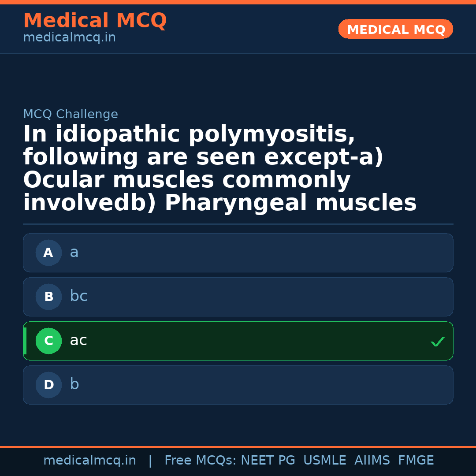Viewport: 476px width, 476px height.
Task: Choose FMGE in the footer
Action: click(416, 461)
